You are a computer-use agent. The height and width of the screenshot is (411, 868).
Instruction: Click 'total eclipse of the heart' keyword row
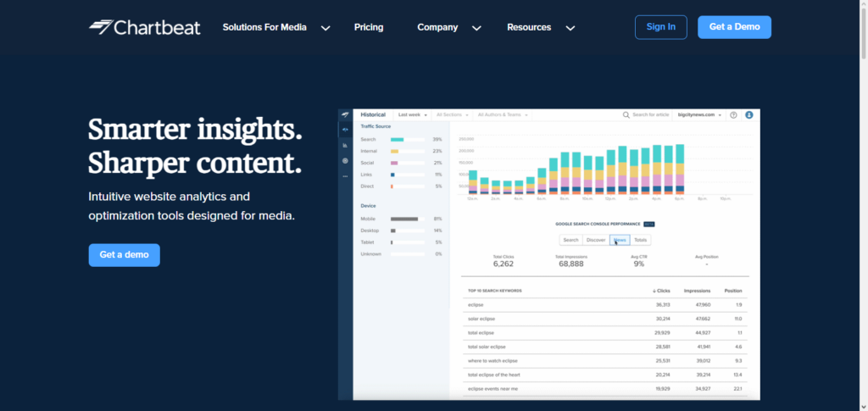[x=604, y=375]
